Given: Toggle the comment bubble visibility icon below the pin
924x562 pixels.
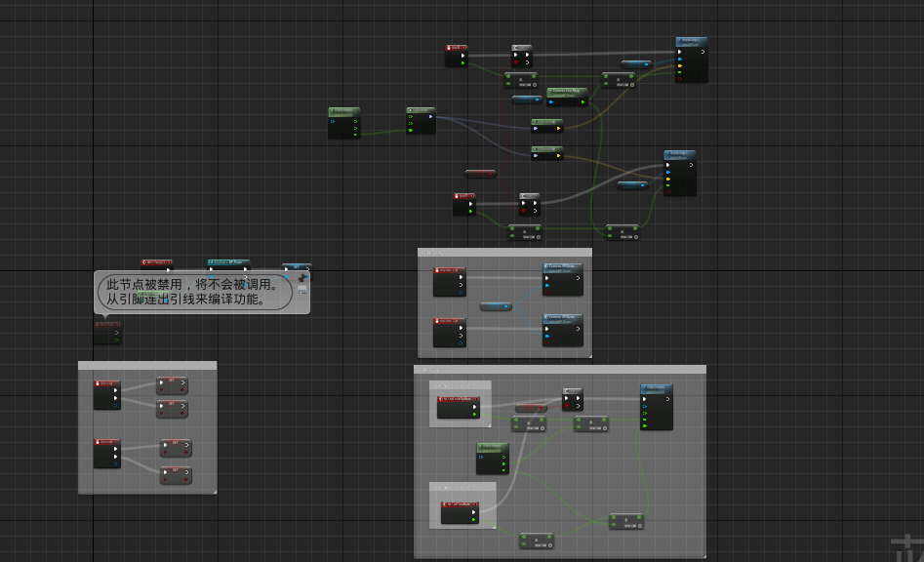Looking at the screenshot, I should click(302, 292).
